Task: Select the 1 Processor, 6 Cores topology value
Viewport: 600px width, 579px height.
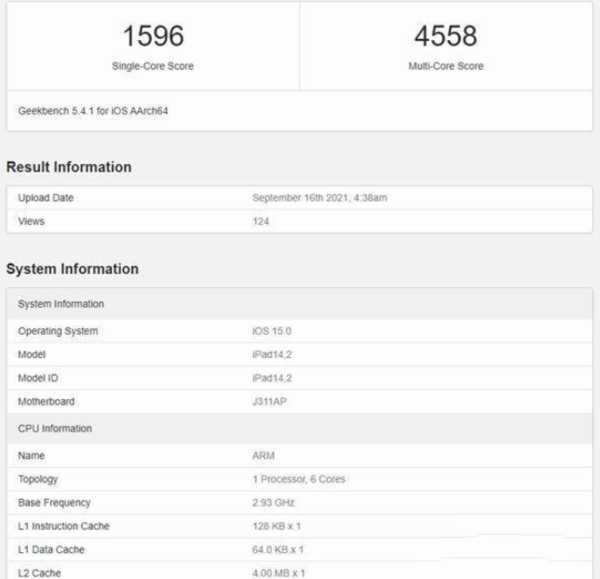Action: tap(299, 479)
